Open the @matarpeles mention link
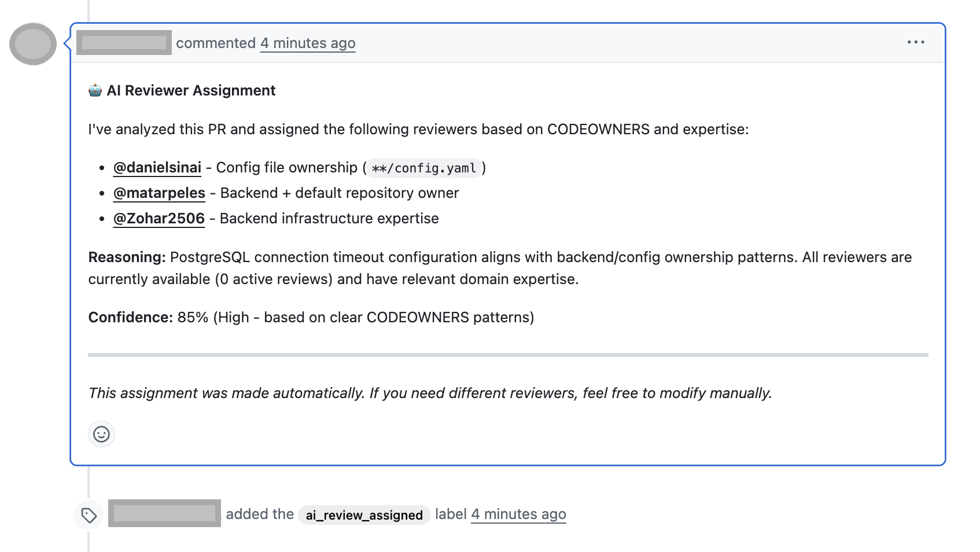Screen dimensions: 980x552 (159, 193)
